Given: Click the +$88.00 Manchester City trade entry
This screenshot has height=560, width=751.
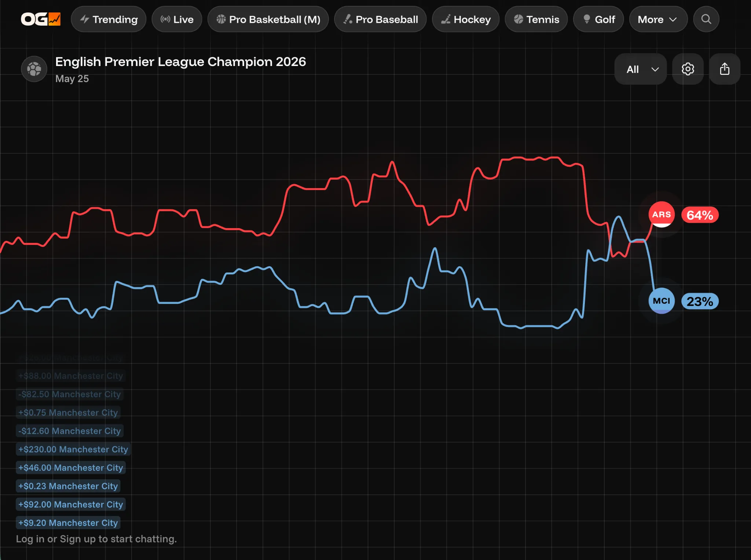Looking at the screenshot, I should click(71, 376).
